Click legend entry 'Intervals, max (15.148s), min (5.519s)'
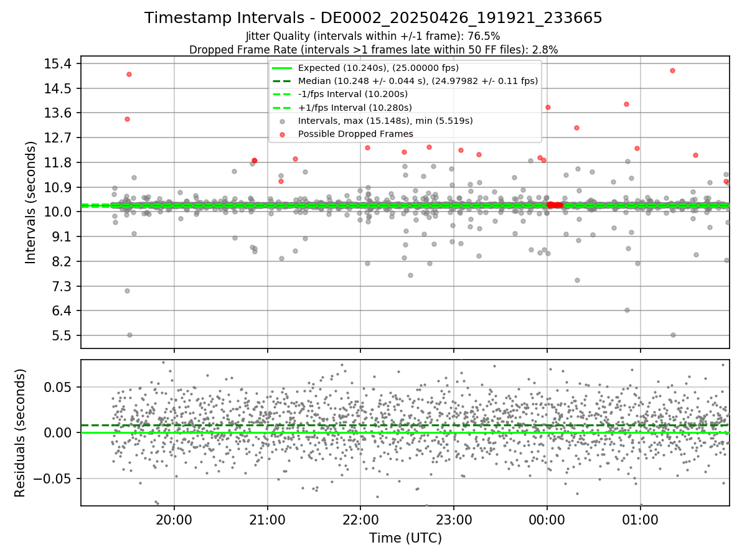Viewport: 747px width, 560px height. pos(385,121)
